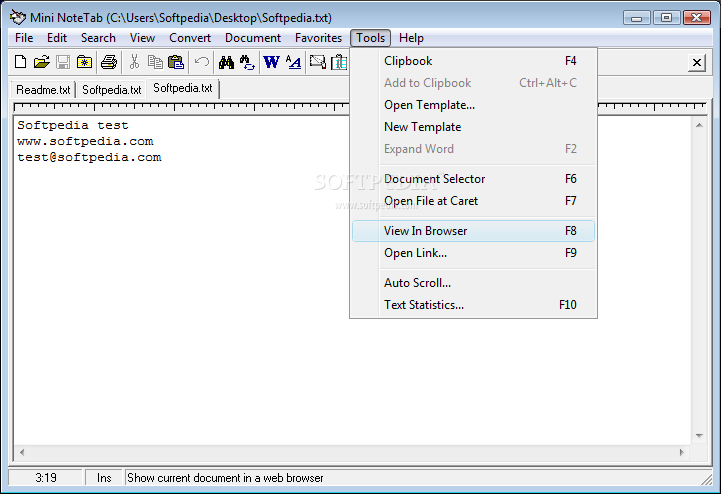Close the Mini NoteTab window
721x494 pixels.
coord(696,18)
